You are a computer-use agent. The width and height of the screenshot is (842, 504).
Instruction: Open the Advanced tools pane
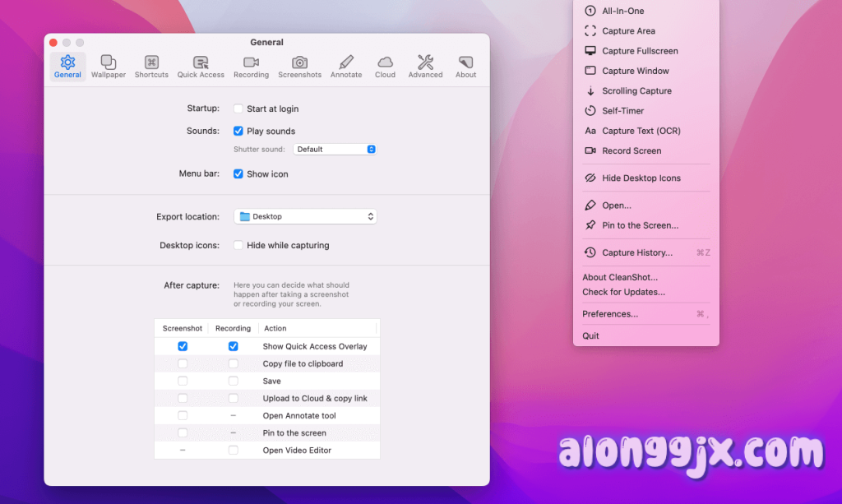(x=425, y=66)
